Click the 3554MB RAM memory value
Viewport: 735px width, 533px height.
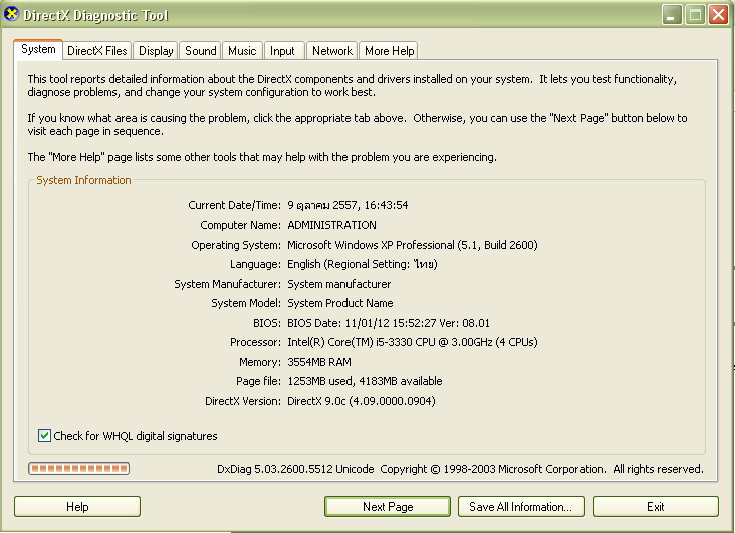click(x=319, y=362)
